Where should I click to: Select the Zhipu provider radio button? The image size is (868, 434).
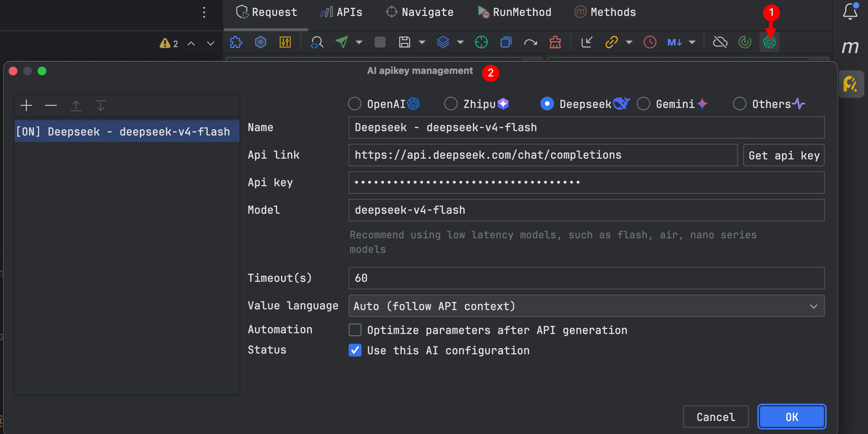451,104
